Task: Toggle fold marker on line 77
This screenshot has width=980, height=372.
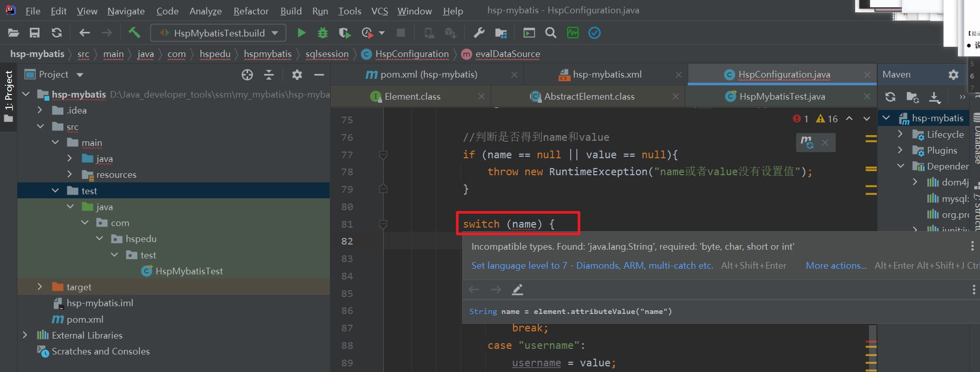Action: (383, 155)
